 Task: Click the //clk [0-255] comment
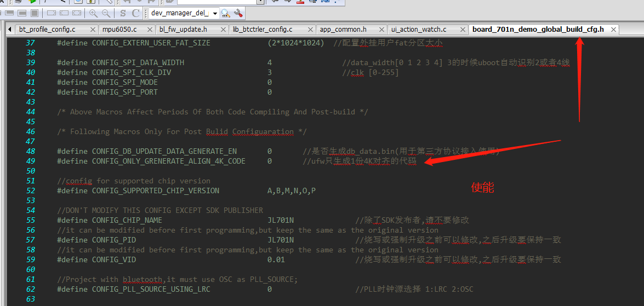click(x=371, y=73)
